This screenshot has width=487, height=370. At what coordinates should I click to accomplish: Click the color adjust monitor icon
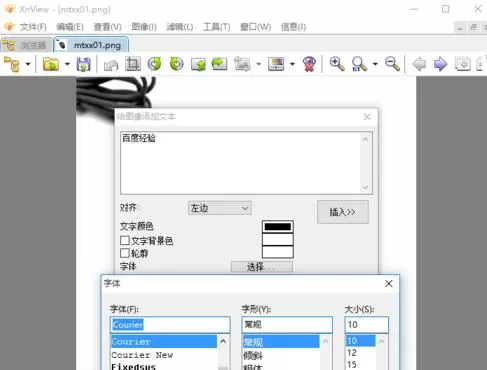[x=276, y=64]
